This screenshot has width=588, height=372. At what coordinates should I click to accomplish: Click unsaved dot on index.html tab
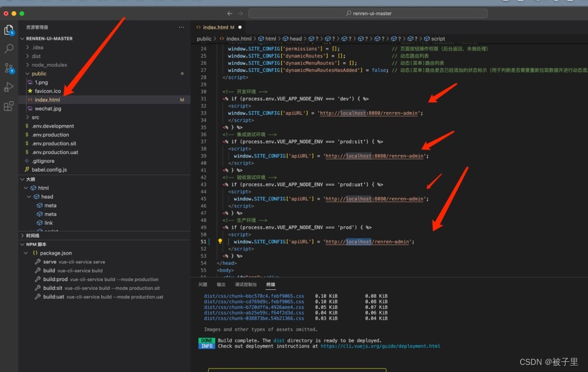[x=240, y=28]
